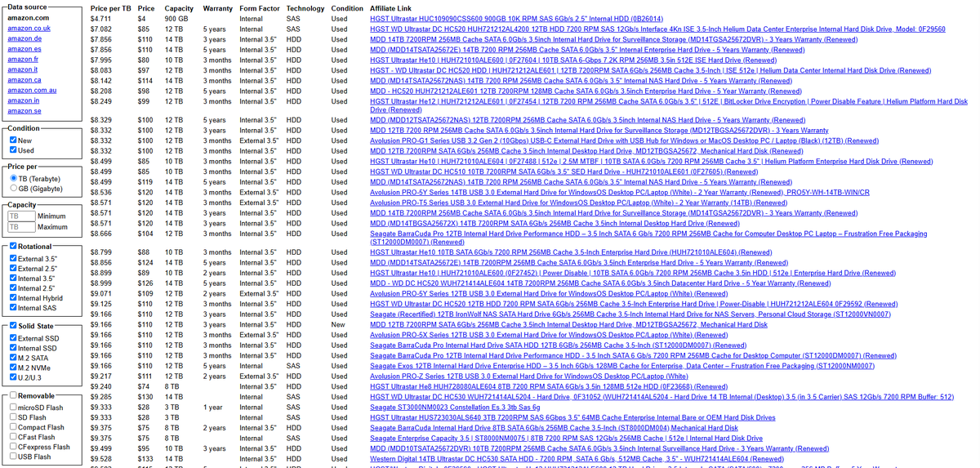The image size is (980, 468).
Task: Toggle the Rotational group checkbox
Action: coord(12,246)
